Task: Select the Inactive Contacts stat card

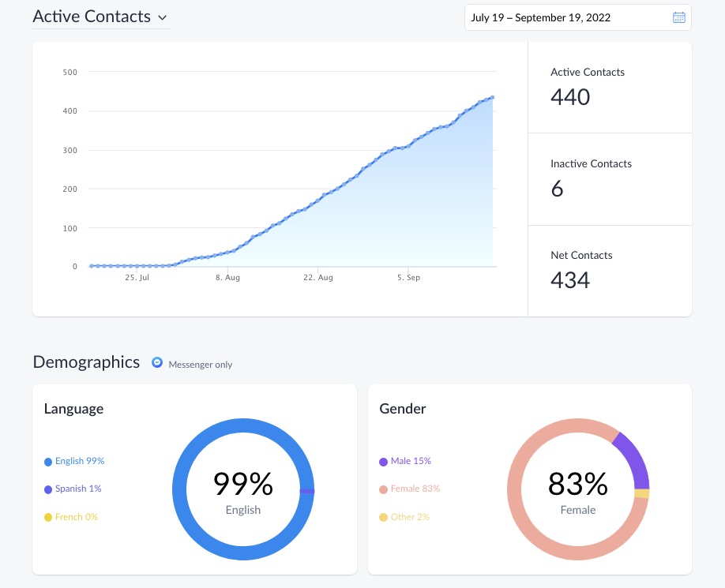Action: pos(610,178)
